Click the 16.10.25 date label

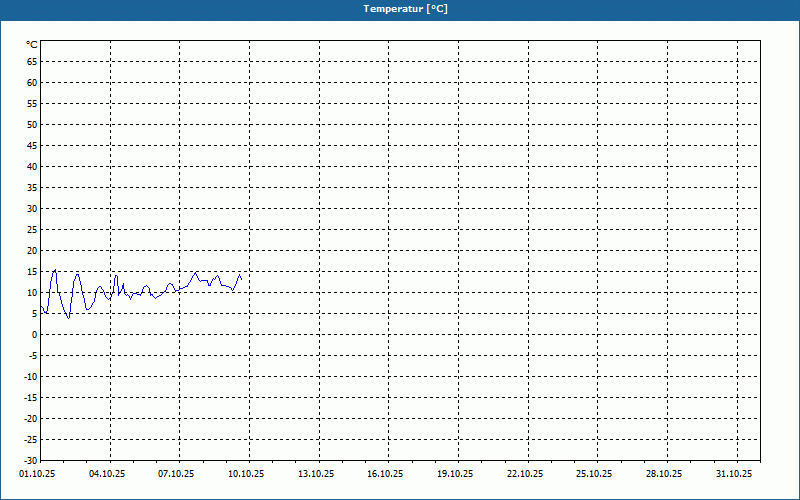point(385,474)
